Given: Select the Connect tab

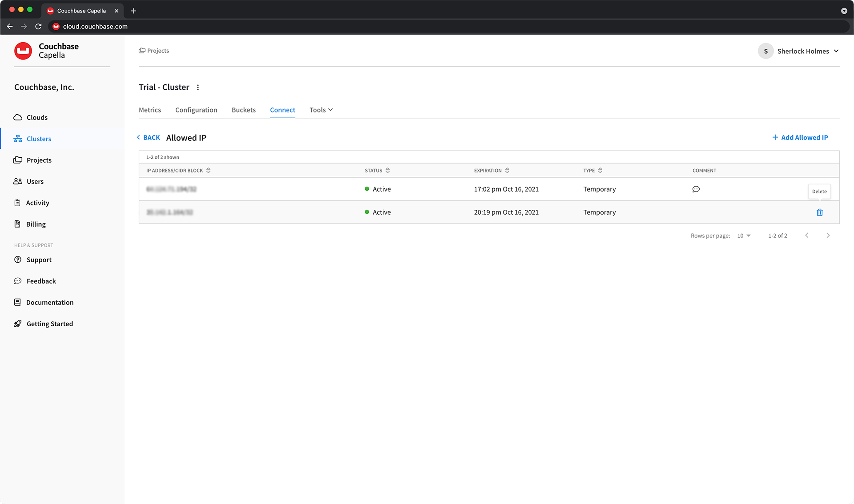Looking at the screenshot, I should (x=282, y=110).
